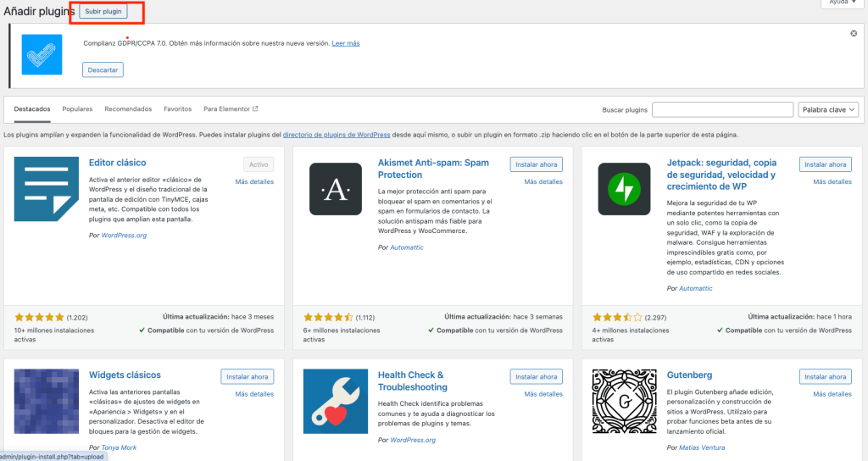Open the Para Elementor tab
This screenshot has width=868, height=461.
click(x=231, y=109)
